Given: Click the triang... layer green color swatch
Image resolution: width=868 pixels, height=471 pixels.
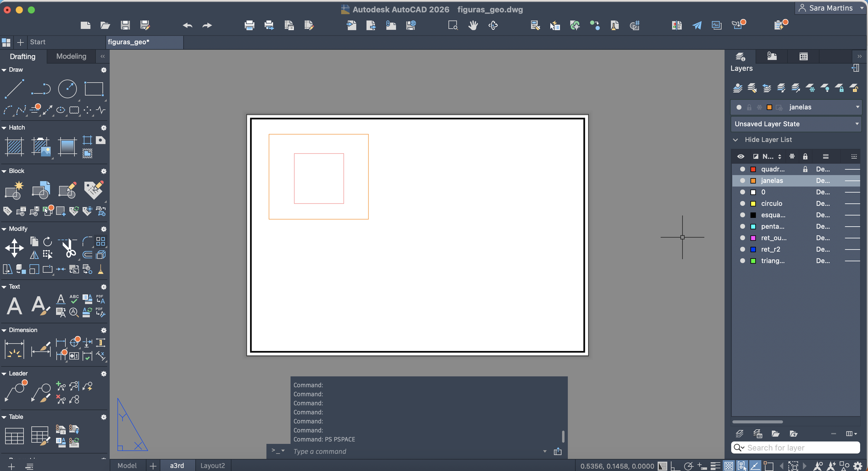Looking at the screenshot, I should (x=753, y=261).
